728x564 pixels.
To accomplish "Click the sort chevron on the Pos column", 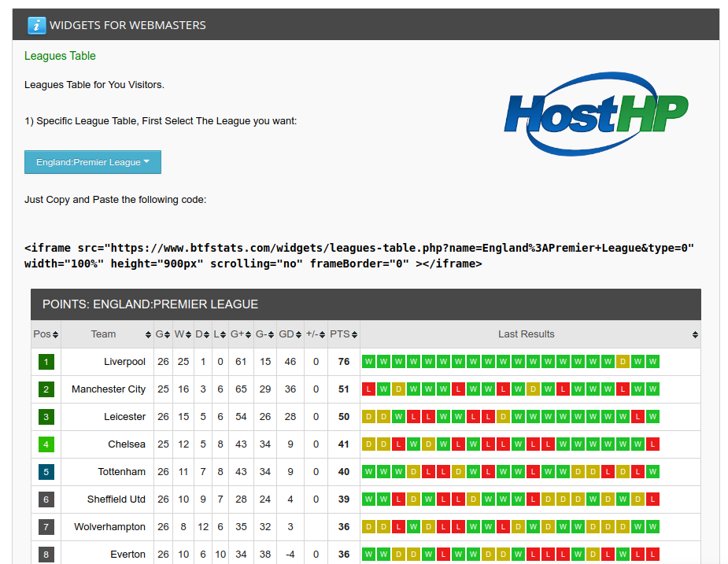I will pos(54,334).
